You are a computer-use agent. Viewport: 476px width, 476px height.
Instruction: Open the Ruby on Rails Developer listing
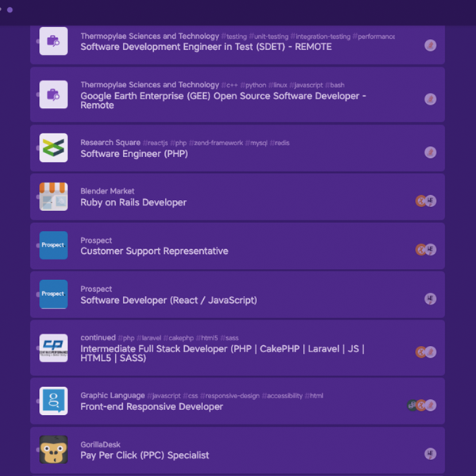coord(133,202)
